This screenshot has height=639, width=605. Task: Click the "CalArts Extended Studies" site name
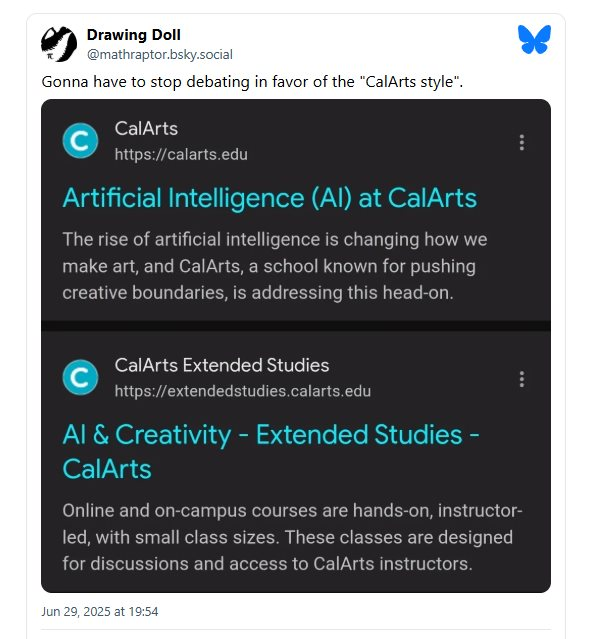pos(221,365)
